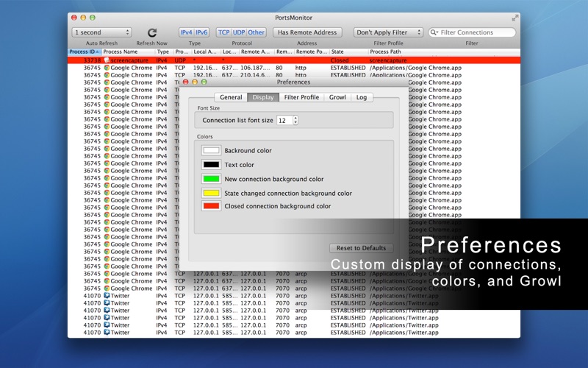
Task: Open the Auto Refresh '1 second' dropdown
Action: coord(101,32)
